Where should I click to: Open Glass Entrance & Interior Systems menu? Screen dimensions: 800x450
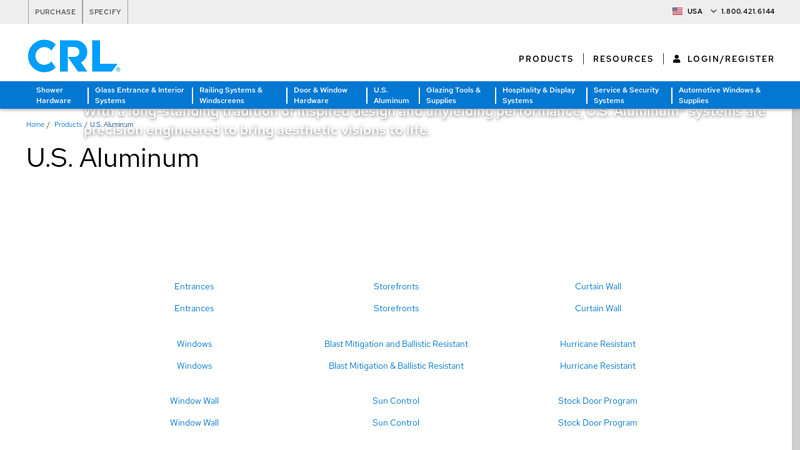[x=139, y=95]
